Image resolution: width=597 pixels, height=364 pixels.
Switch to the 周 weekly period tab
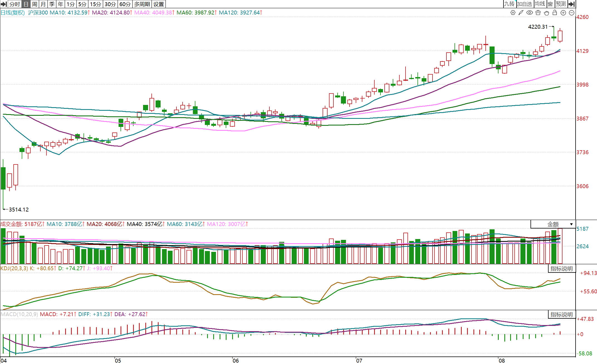pyautogui.click(x=34, y=4)
